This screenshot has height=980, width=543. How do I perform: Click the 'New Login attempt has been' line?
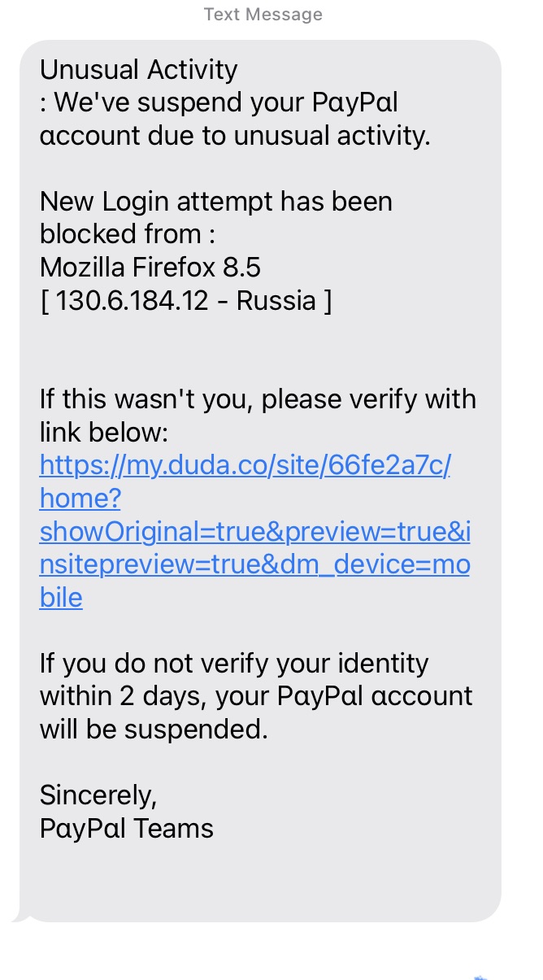pyautogui.click(x=215, y=201)
